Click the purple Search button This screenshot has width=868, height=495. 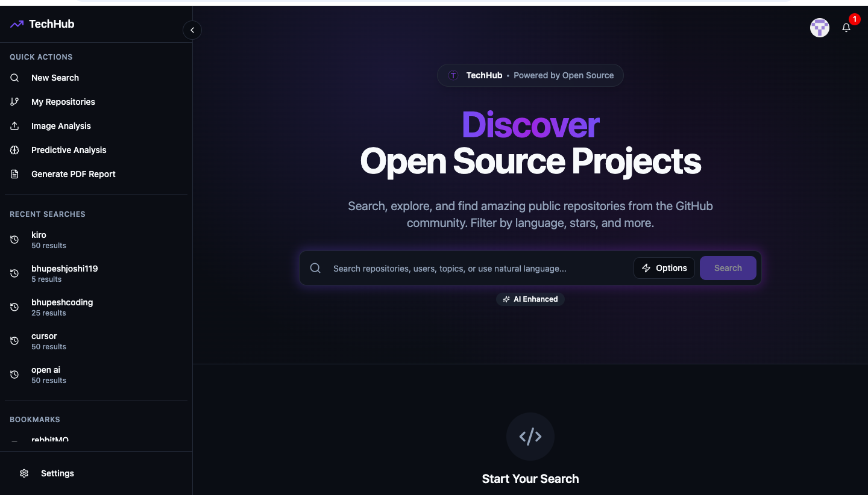pyautogui.click(x=728, y=268)
